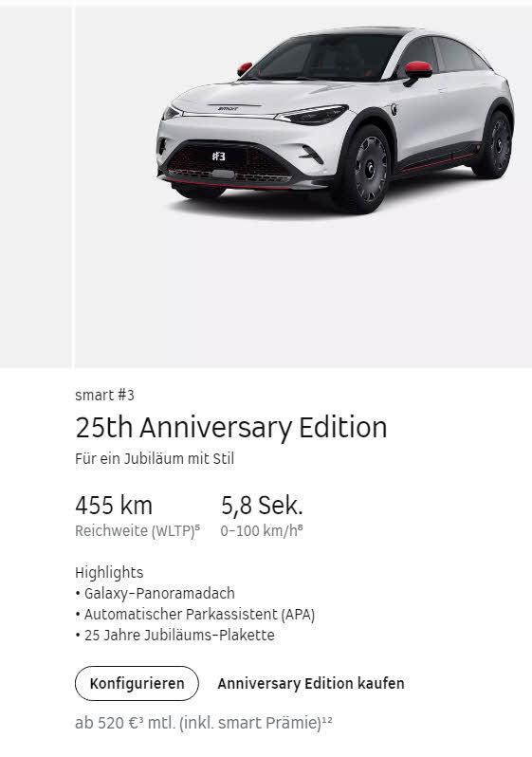Open footnote 5 beside Reichweite (WLTP)
The image size is (532, 757).
tap(197, 527)
